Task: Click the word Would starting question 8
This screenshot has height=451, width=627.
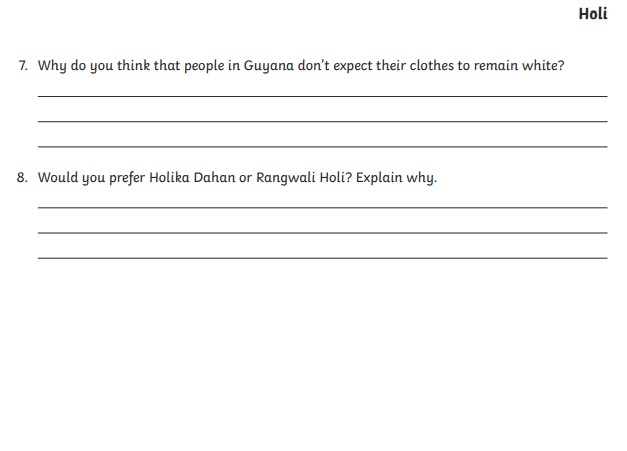Action: tap(58, 178)
